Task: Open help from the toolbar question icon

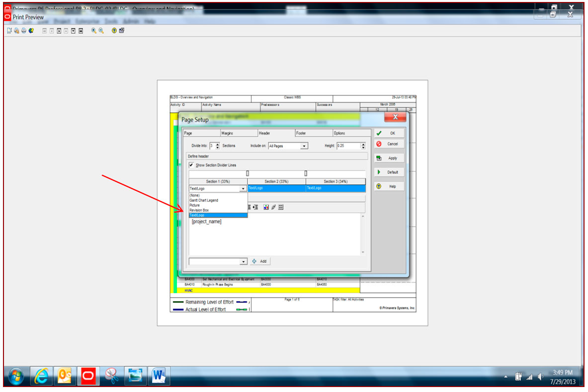Action: point(114,31)
